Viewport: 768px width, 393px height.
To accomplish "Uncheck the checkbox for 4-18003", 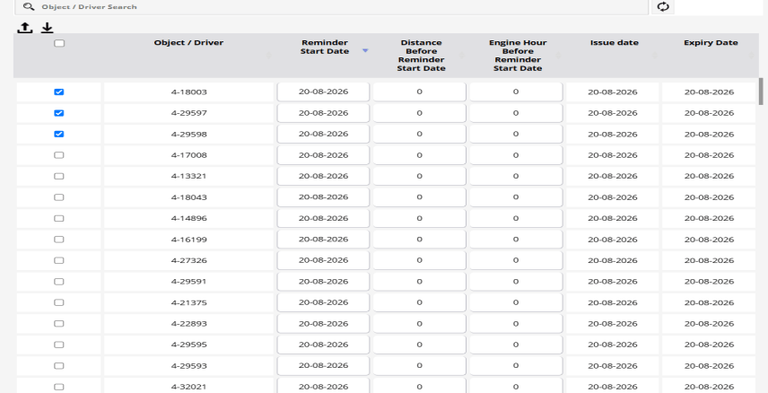I will pos(59,92).
